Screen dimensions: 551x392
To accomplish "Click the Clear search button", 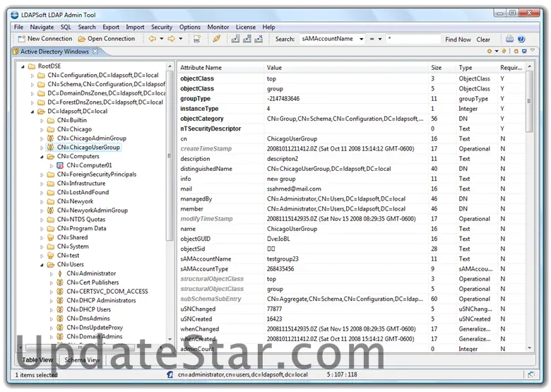I will tap(483, 40).
